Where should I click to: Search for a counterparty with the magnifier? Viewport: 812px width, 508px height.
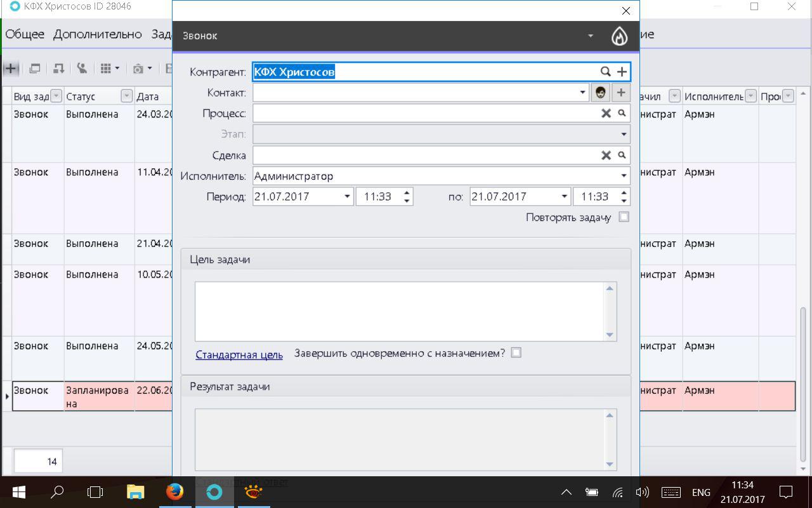pos(605,72)
